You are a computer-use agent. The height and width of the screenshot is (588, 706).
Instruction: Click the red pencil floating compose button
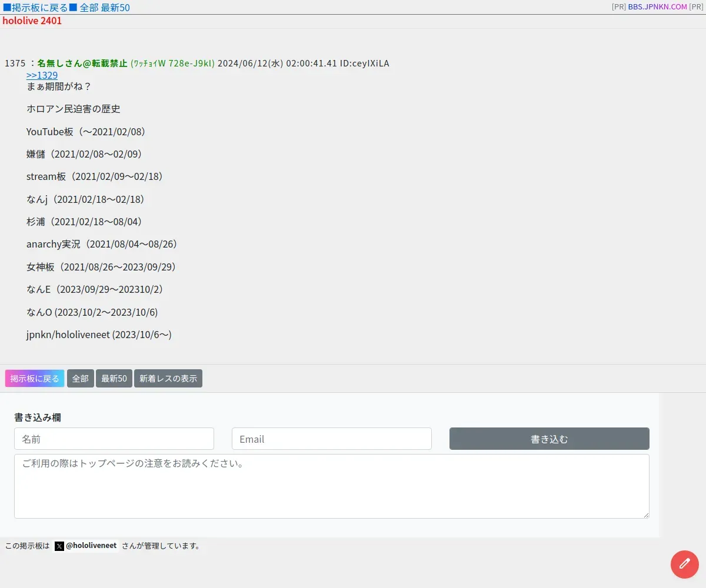685,564
